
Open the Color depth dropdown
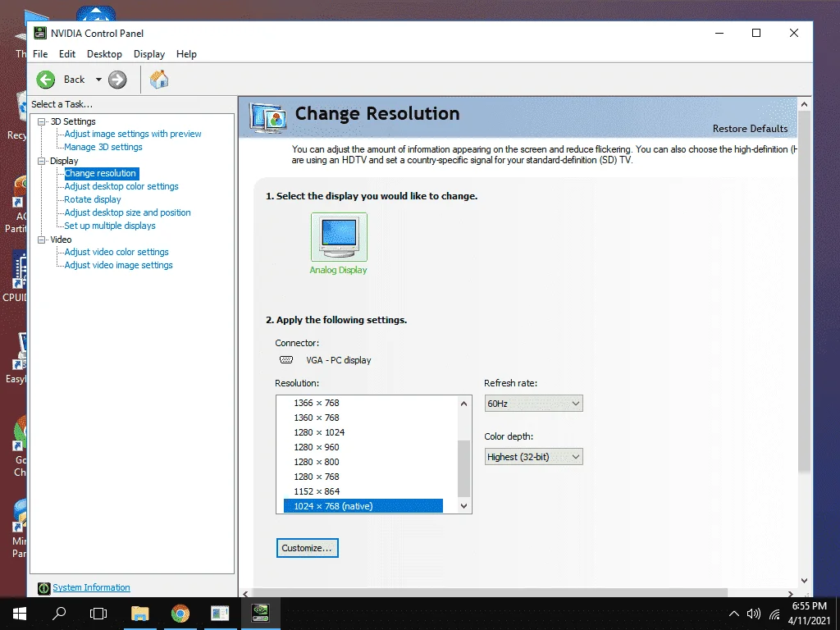(533, 457)
